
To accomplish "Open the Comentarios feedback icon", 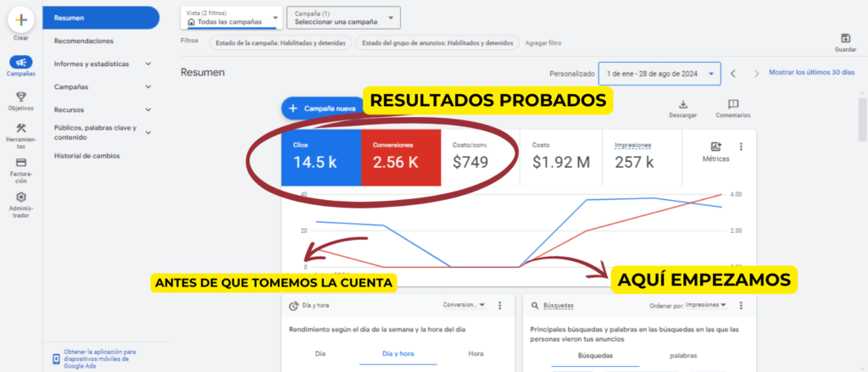I will click(x=733, y=104).
